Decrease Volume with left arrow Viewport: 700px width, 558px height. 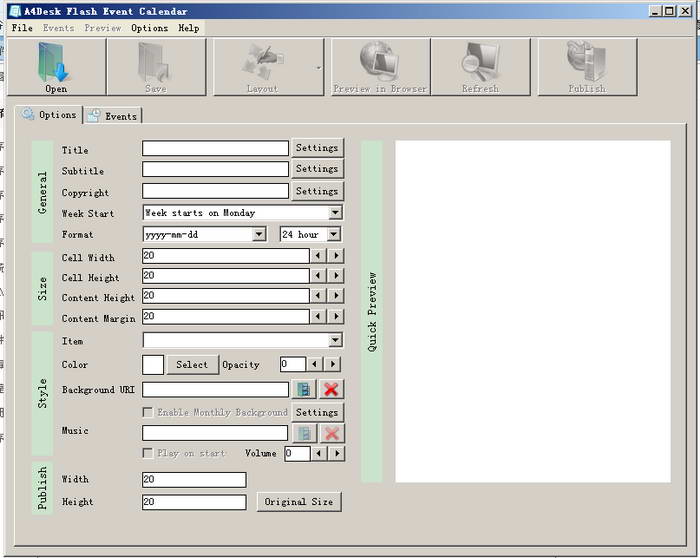tap(319, 454)
